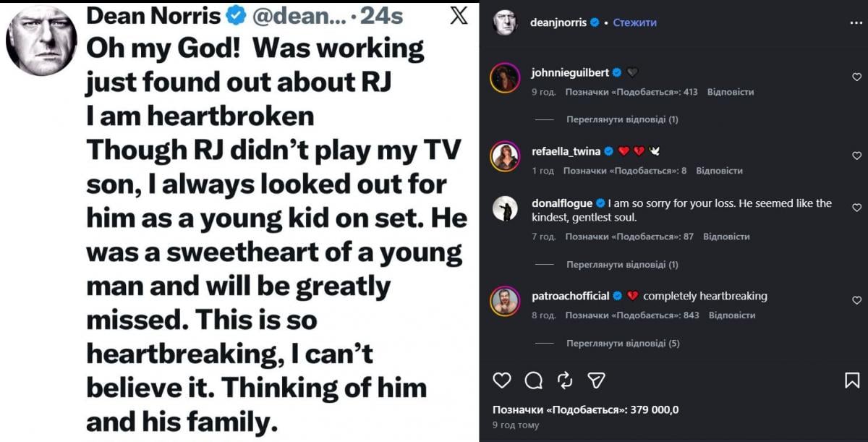This screenshot has height=442, width=868.
Task: Open johnnieguilbert profile avatar
Action: [506, 77]
